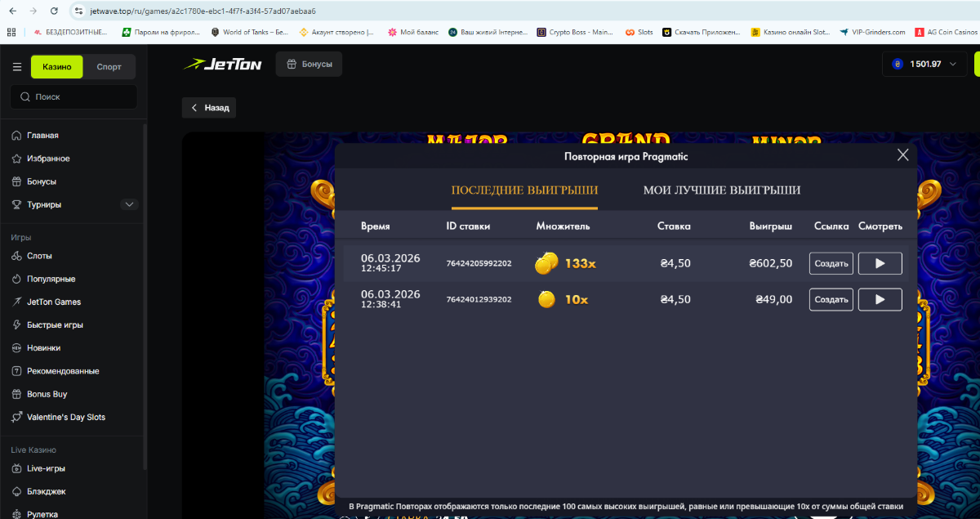
Task: Open Live-игры in the sidebar
Action: [46, 468]
